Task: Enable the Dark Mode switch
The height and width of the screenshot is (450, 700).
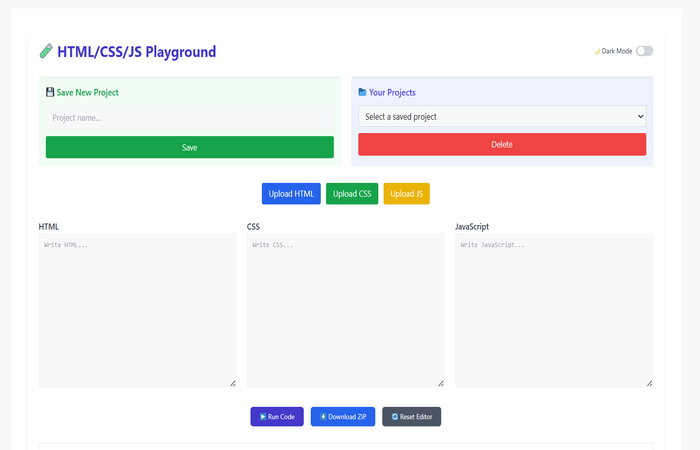Action: coord(644,51)
